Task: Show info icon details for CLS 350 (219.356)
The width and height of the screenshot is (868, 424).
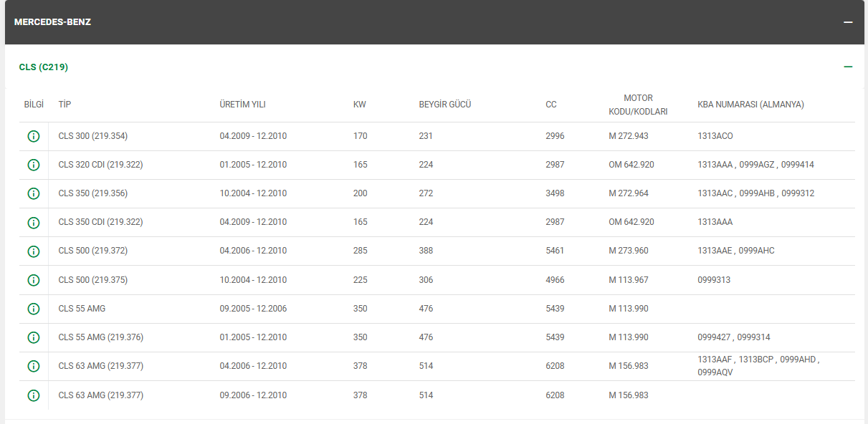Action: [33, 193]
